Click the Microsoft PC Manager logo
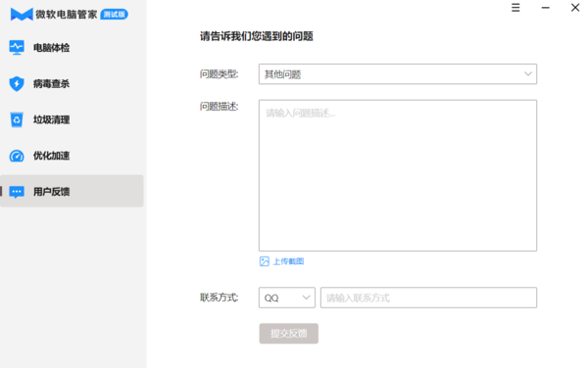 coord(22,15)
